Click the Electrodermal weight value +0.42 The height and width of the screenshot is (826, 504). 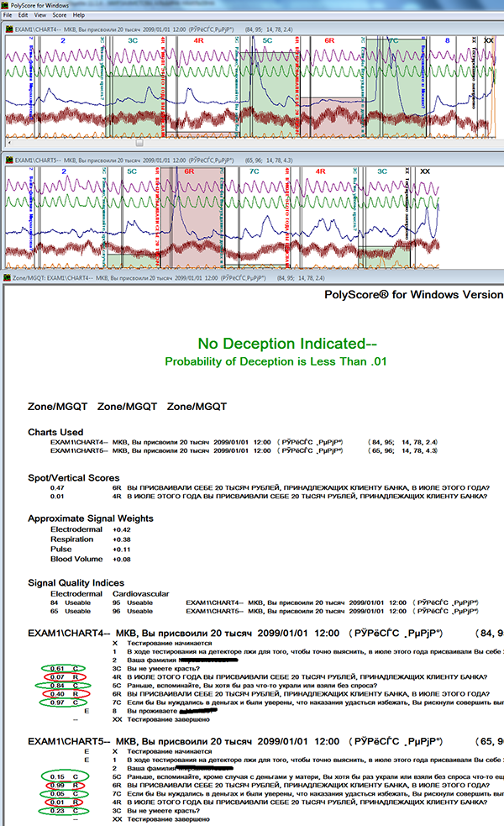click(122, 530)
